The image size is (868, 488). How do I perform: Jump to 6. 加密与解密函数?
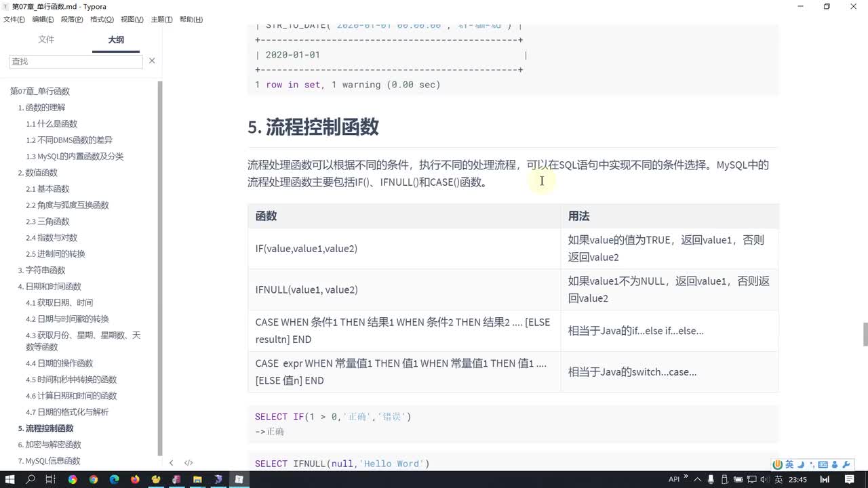[x=49, y=444]
